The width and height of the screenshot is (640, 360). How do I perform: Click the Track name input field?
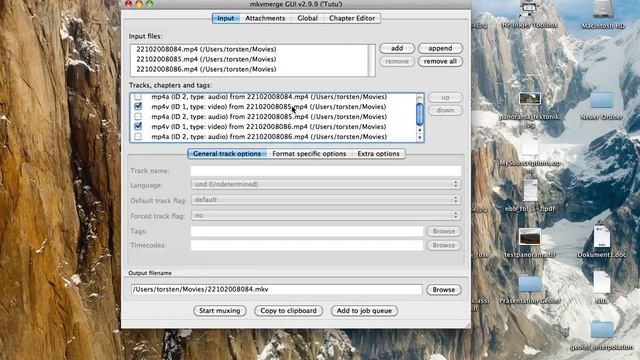pos(326,171)
